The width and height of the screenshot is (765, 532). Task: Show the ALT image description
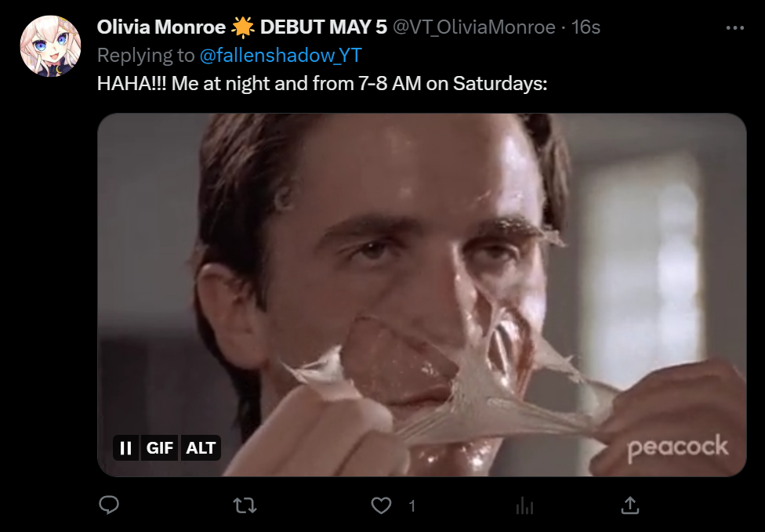(201, 448)
